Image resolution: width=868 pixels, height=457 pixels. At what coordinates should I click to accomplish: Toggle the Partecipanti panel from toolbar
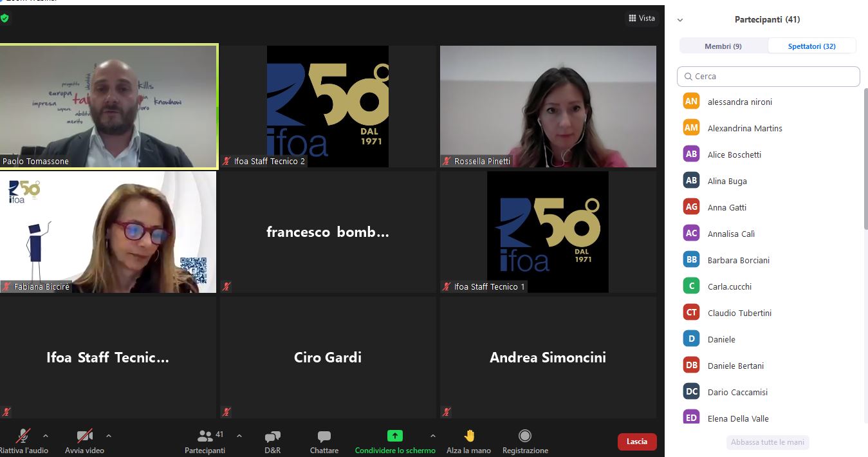pyautogui.click(x=205, y=441)
